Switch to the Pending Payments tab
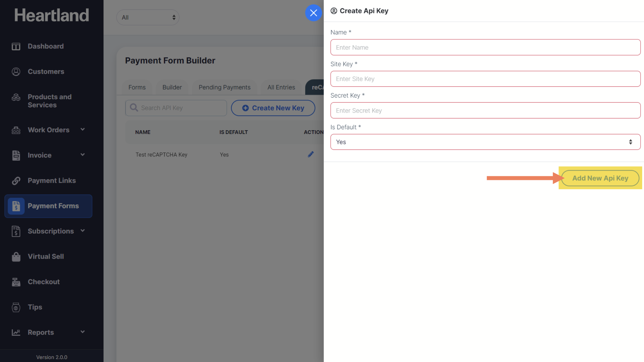 click(x=224, y=87)
